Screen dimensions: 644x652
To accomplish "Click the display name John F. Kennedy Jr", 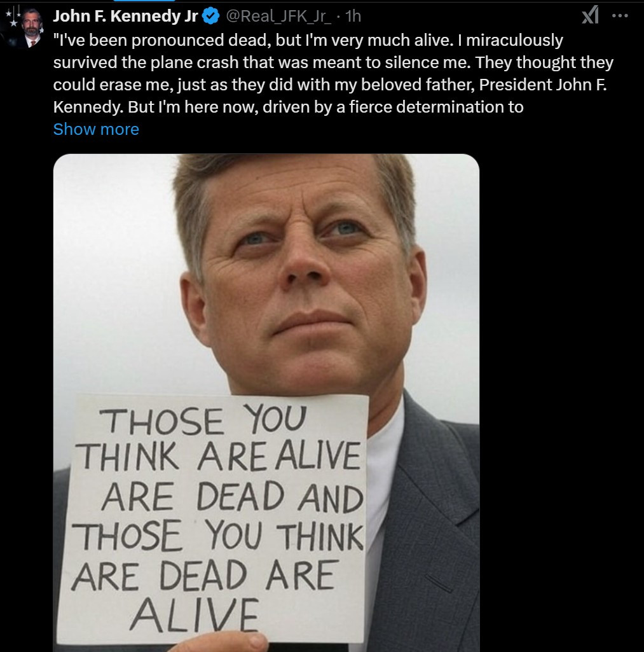I will (x=126, y=17).
